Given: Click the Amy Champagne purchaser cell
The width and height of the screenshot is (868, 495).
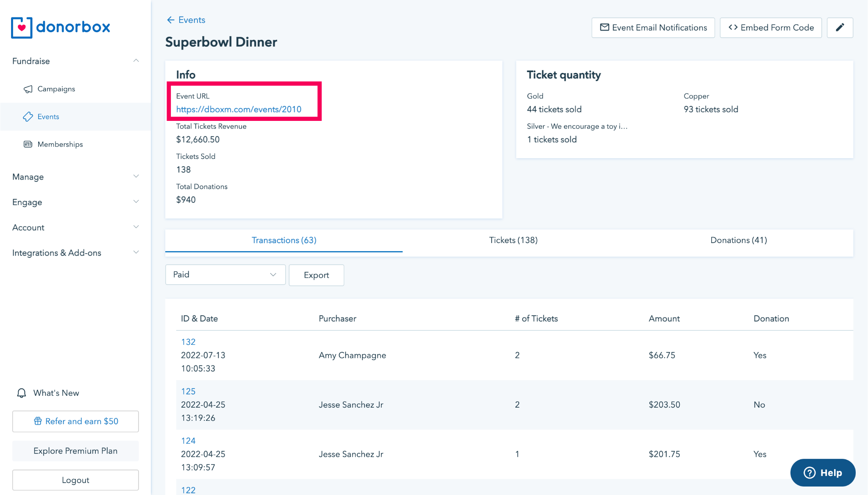Looking at the screenshot, I should pyautogui.click(x=352, y=355).
